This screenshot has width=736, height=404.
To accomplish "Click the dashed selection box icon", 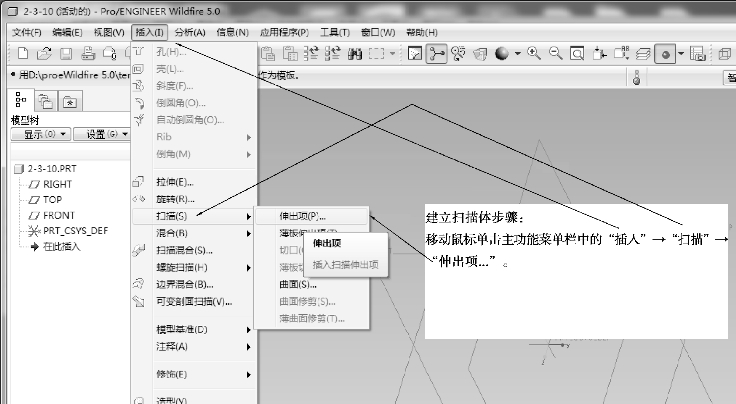I will pyautogui.click(x=376, y=53).
